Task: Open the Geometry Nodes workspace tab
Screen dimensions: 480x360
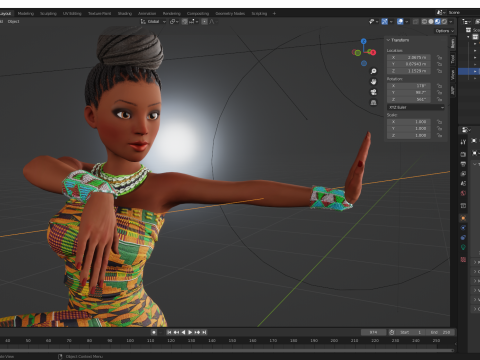Action: (x=230, y=13)
